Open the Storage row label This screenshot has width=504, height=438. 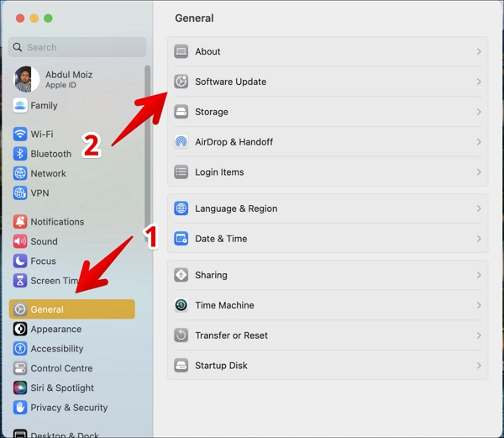(212, 112)
